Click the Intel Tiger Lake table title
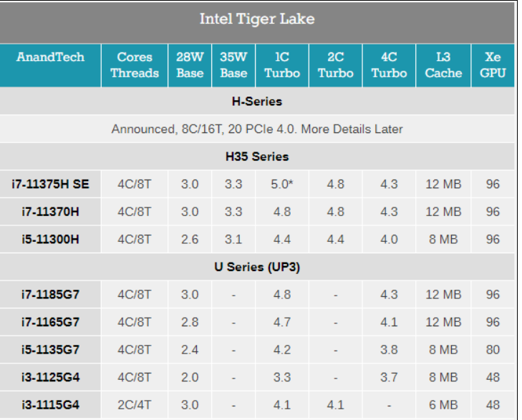 [256, 19]
